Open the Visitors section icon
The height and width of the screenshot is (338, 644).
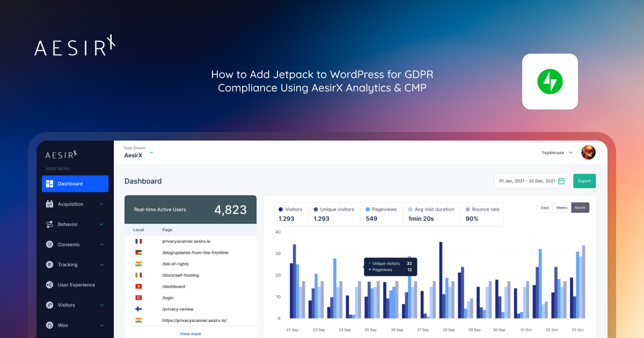[x=49, y=305]
